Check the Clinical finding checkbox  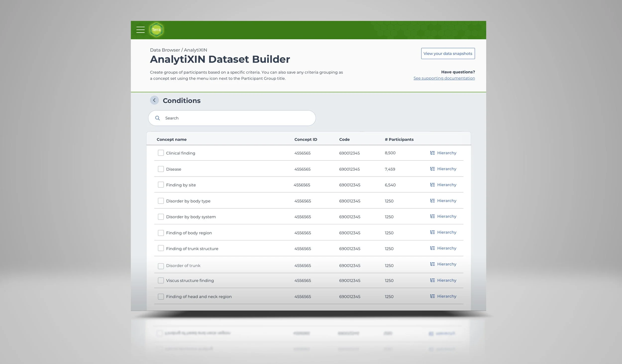(161, 153)
